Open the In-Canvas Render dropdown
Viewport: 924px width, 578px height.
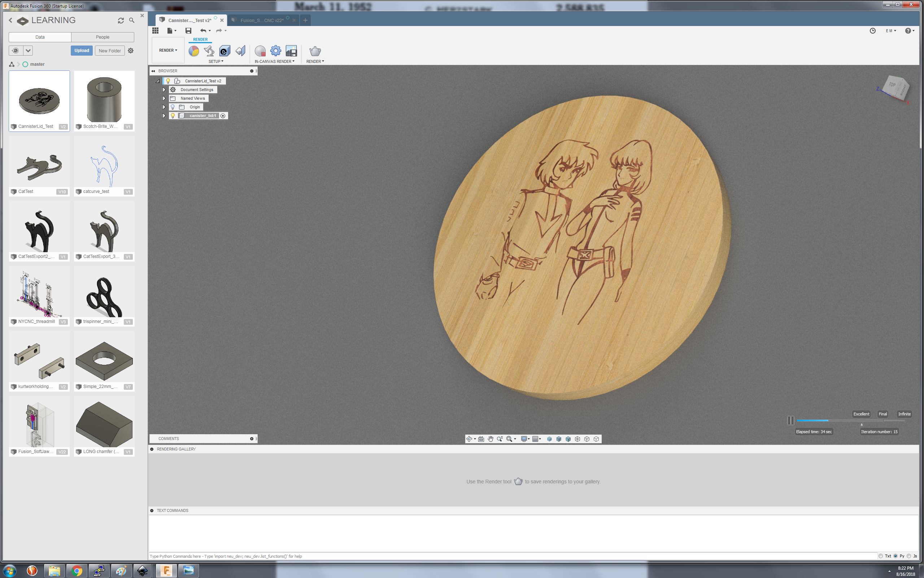point(275,61)
